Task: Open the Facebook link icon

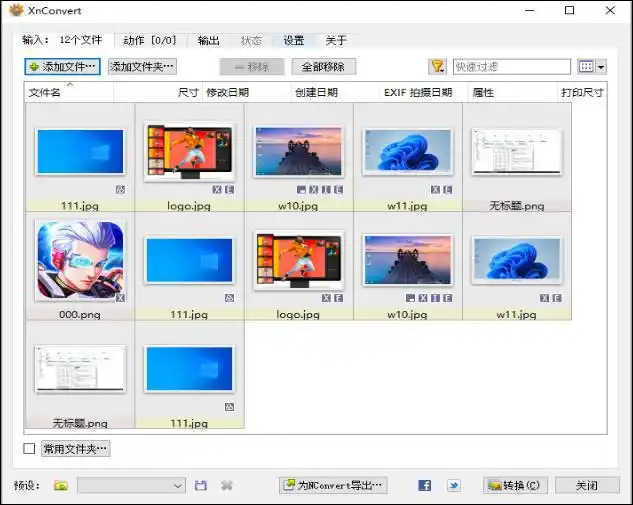Action: (x=425, y=486)
